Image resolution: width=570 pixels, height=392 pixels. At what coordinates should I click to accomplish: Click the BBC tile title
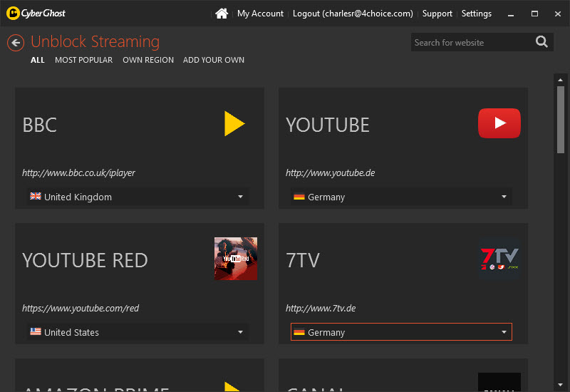[x=40, y=125]
